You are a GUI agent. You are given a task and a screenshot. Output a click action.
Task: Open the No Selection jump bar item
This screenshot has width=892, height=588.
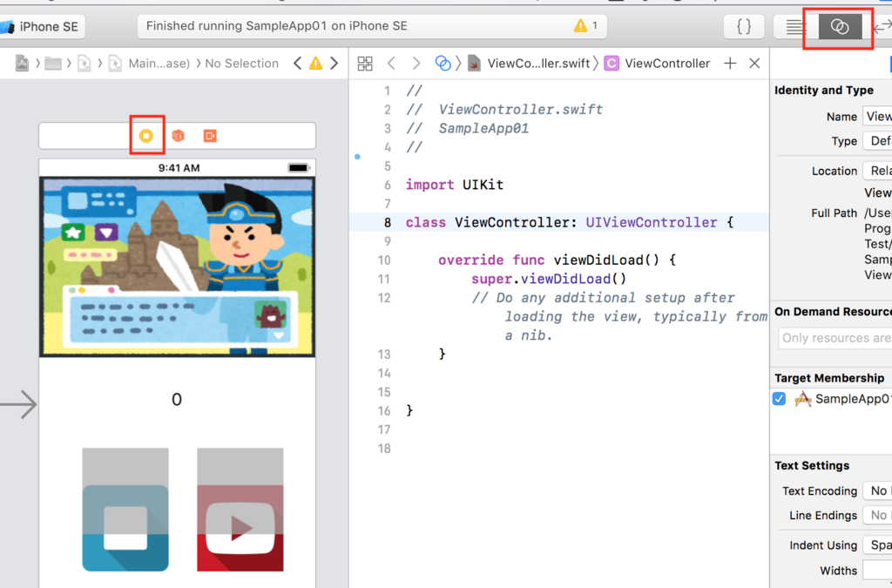pos(242,63)
